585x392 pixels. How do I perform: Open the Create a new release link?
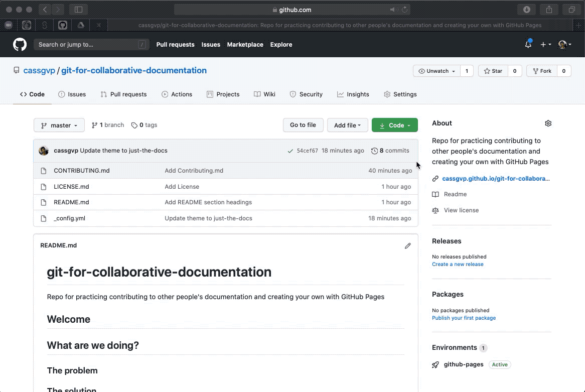(458, 265)
